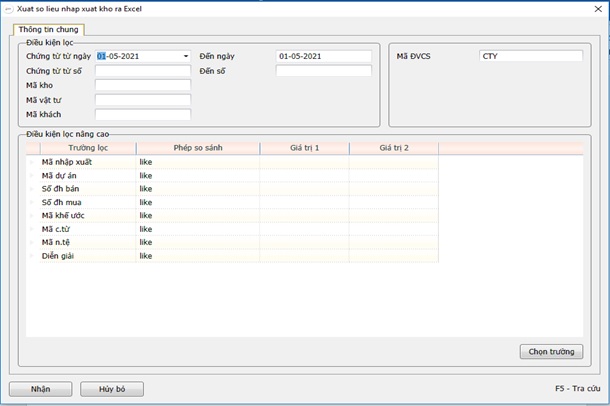Viewport: 610px width, 406px height.
Task: Click the row marker beside Mã khế ước
Action: pyautogui.click(x=32, y=215)
